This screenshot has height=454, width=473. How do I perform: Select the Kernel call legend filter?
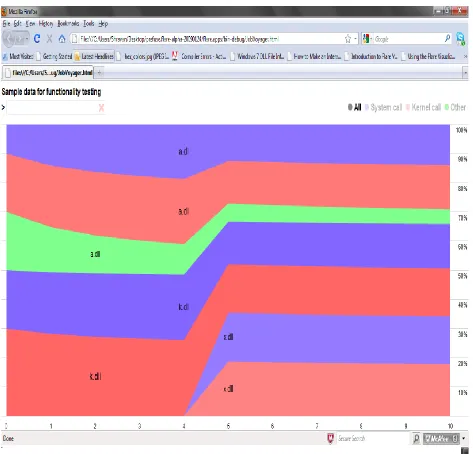pyautogui.click(x=423, y=107)
